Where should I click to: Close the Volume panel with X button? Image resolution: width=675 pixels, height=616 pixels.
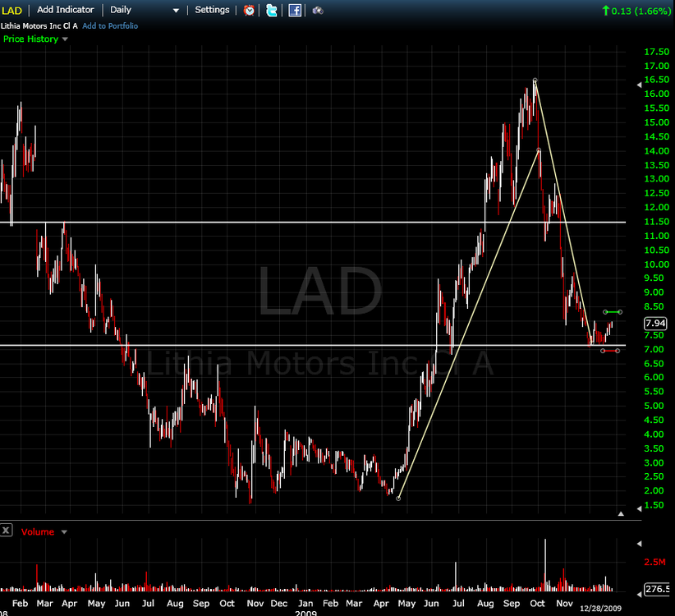[x=6, y=531]
